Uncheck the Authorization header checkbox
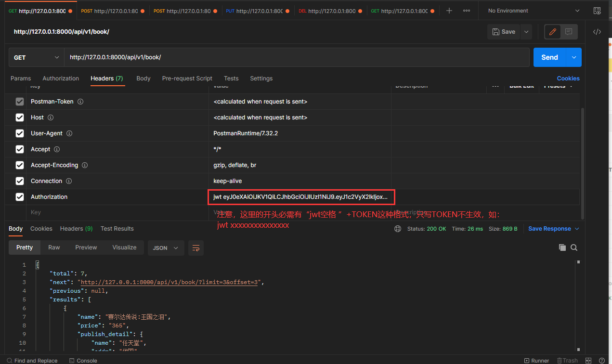 click(x=20, y=197)
